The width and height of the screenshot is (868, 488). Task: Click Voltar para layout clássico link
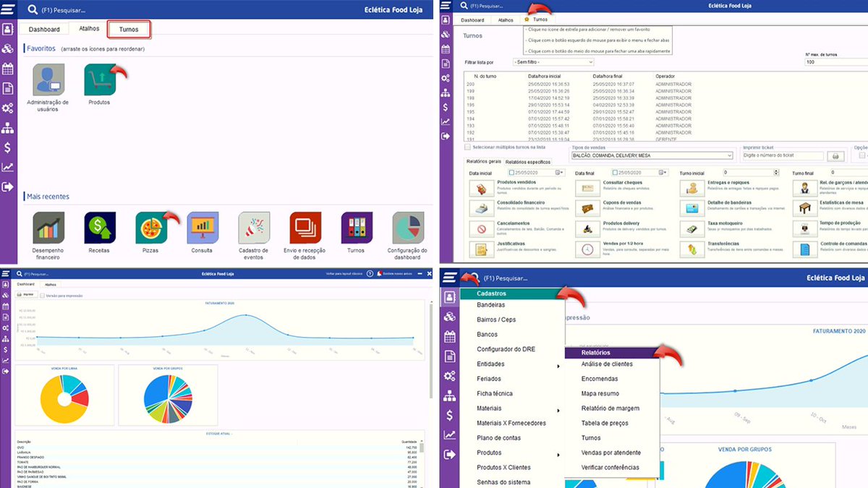tap(344, 274)
